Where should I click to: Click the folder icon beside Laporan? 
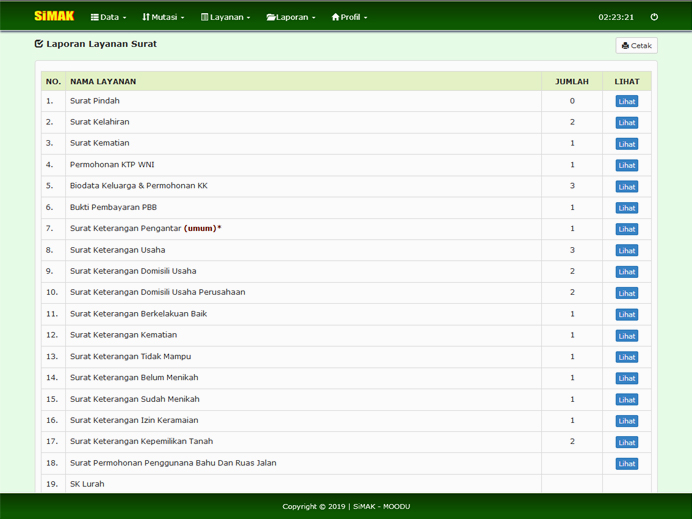click(271, 17)
